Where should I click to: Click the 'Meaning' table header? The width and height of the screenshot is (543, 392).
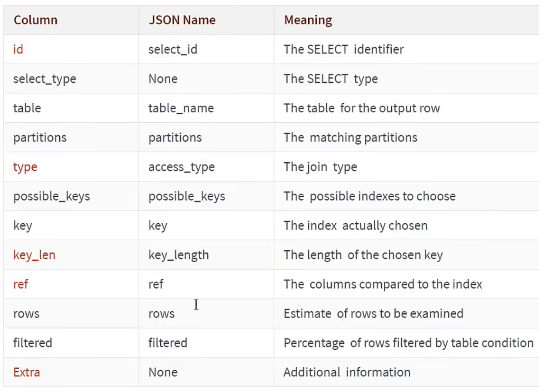point(308,20)
